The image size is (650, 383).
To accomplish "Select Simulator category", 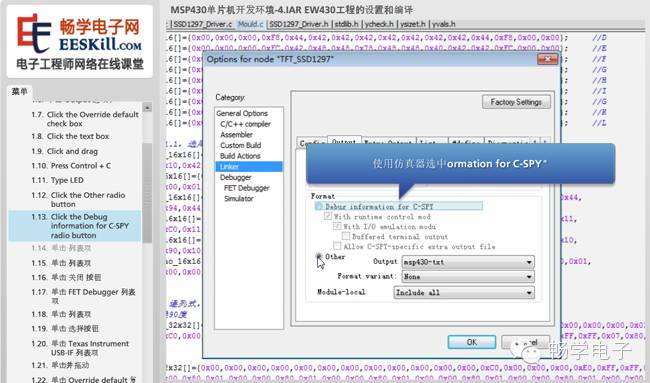I will (239, 199).
